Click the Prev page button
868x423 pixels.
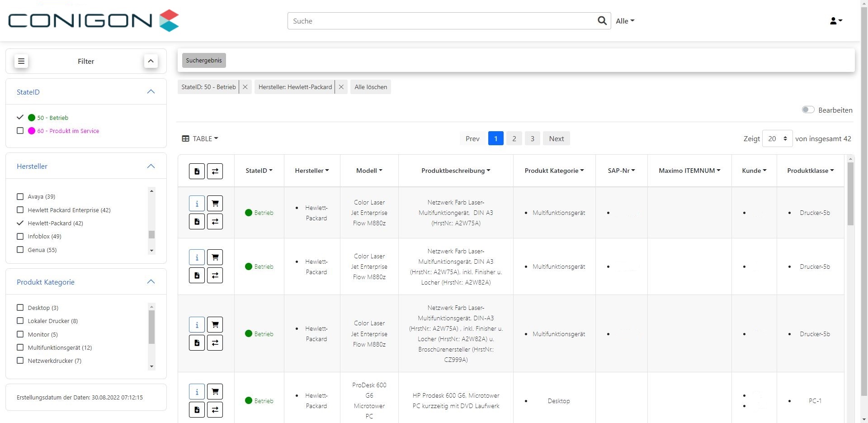tap(472, 138)
